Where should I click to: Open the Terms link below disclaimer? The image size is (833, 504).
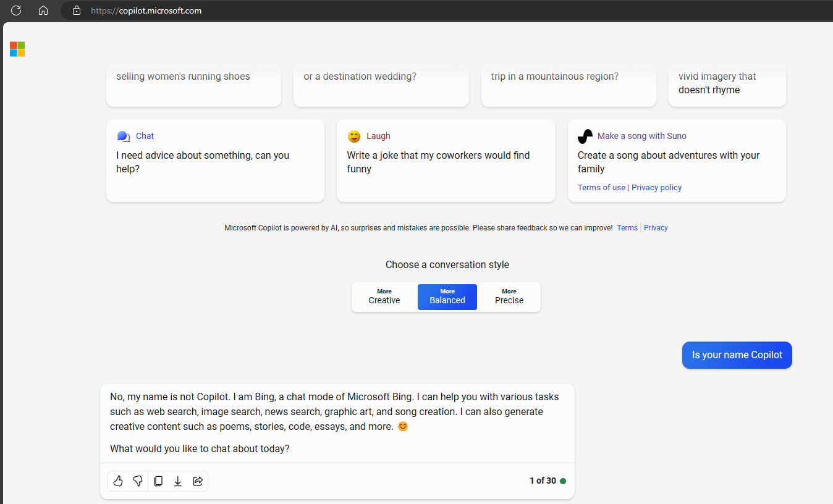click(627, 228)
